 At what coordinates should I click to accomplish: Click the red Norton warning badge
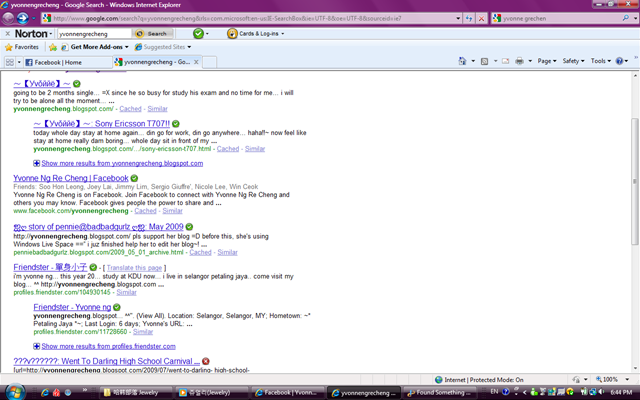206,361
